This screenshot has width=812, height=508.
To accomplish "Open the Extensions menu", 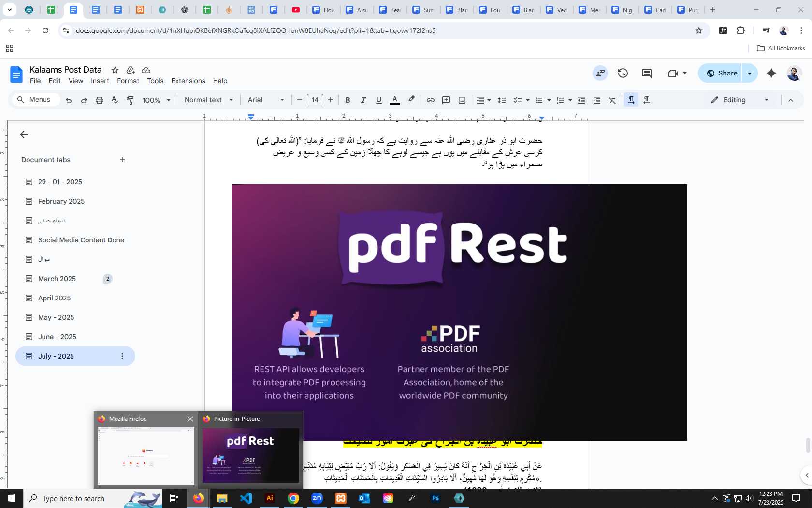I will [x=188, y=81].
